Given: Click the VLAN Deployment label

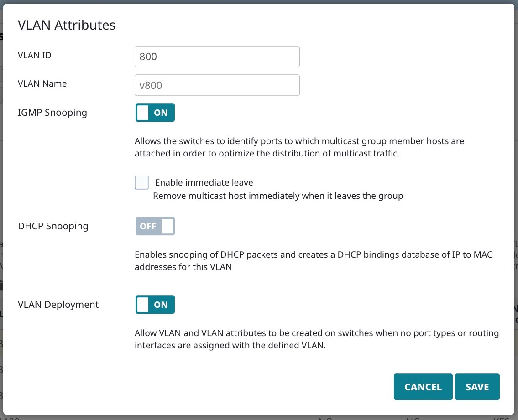Looking at the screenshot, I should (x=58, y=304).
